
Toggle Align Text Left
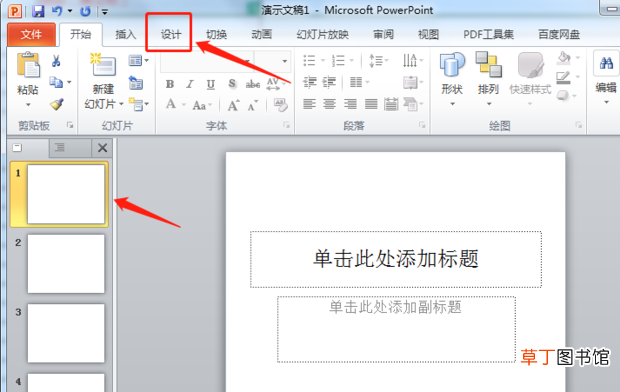click(x=309, y=104)
